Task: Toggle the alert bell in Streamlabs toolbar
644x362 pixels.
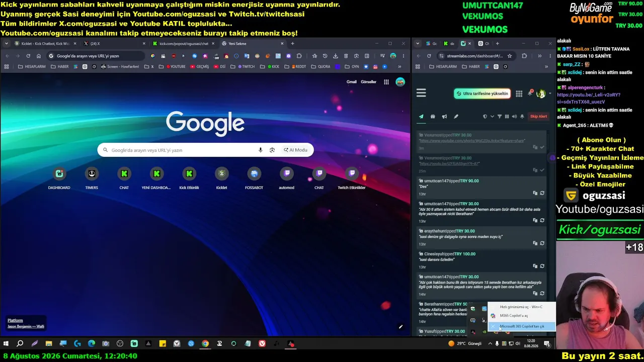Action: pos(522,117)
